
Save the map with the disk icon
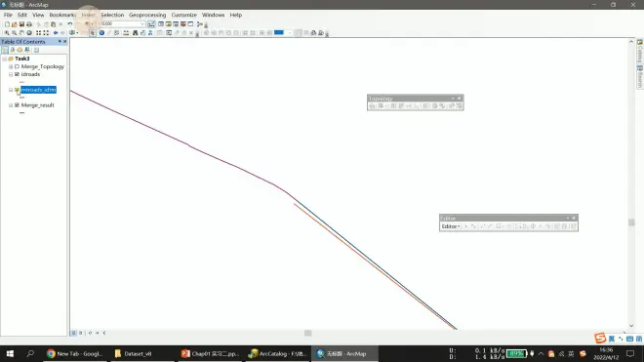(21, 24)
